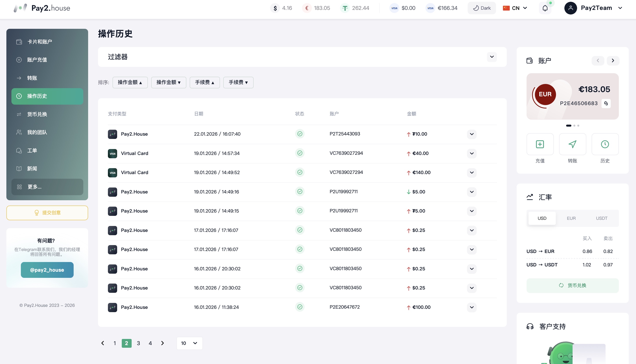This screenshot has height=364, width=636.
Task: Open the notification bell
Action: click(x=545, y=8)
